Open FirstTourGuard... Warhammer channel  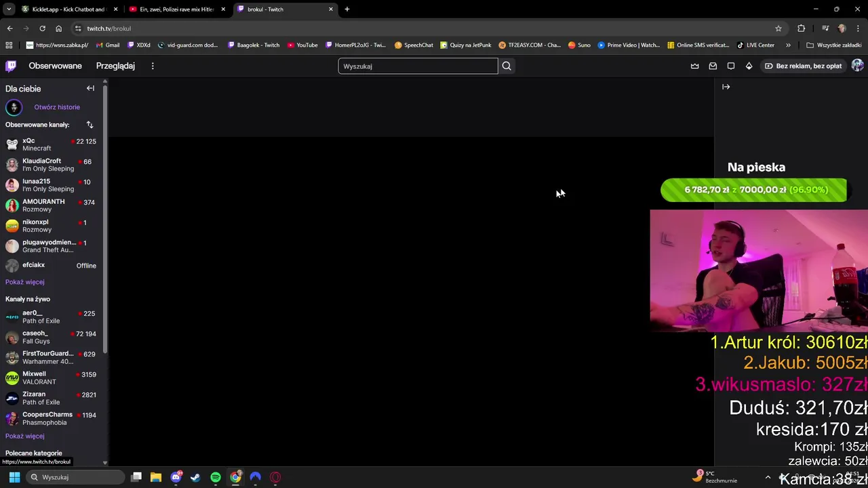click(51, 357)
